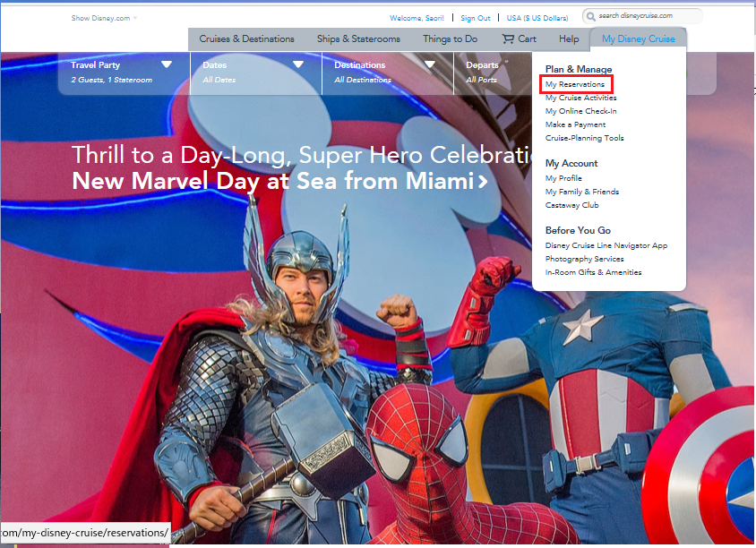
Task: Go to My Online Check-In
Action: coord(581,111)
